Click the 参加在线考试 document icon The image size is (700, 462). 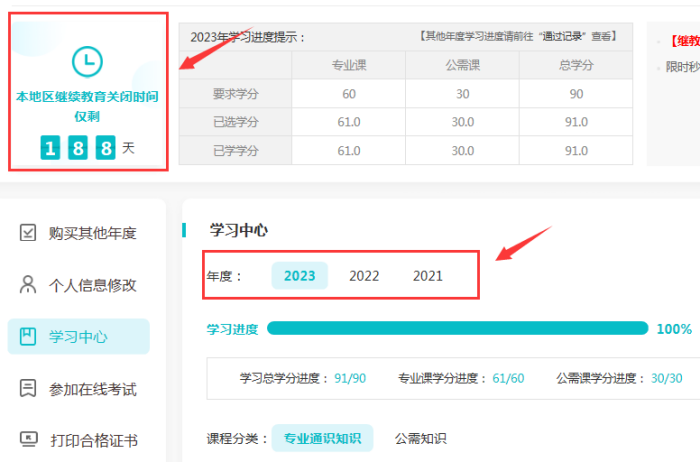pyautogui.click(x=29, y=389)
